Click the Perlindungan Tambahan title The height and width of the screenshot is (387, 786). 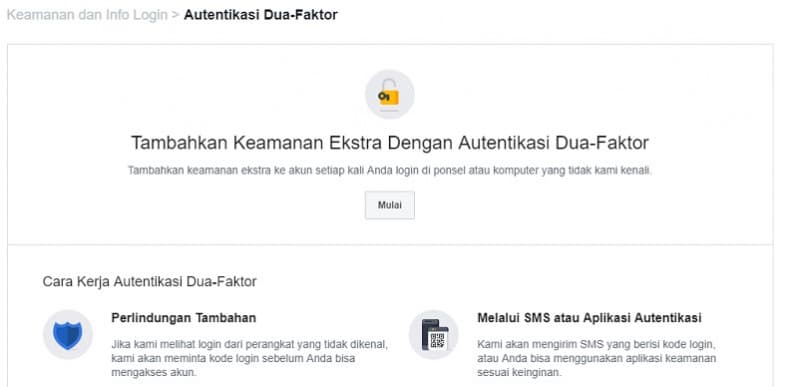[x=183, y=318]
